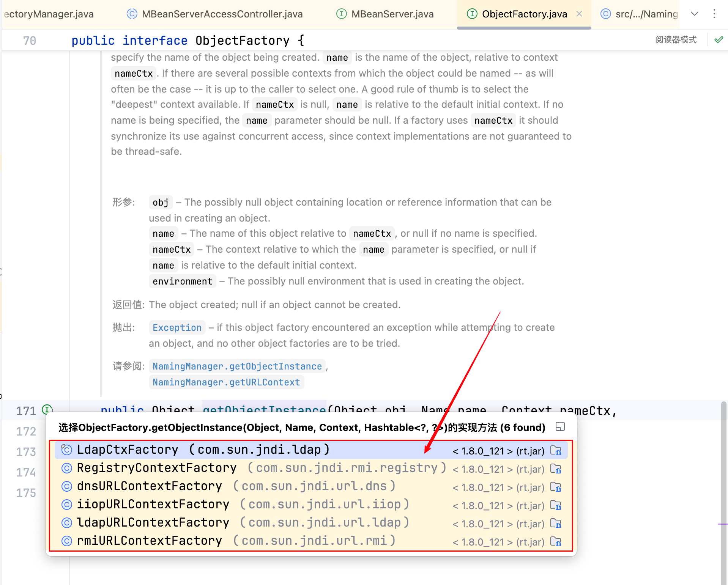Click the implemented-method gutter icon on line 171
This screenshot has width=728, height=585.
[x=47, y=409]
